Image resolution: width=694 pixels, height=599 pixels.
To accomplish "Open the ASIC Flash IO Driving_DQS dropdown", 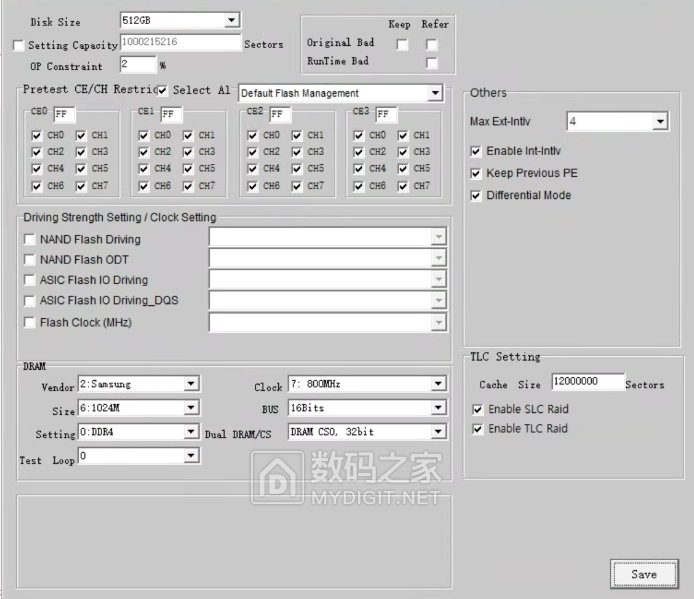I will (x=328, y=301).
